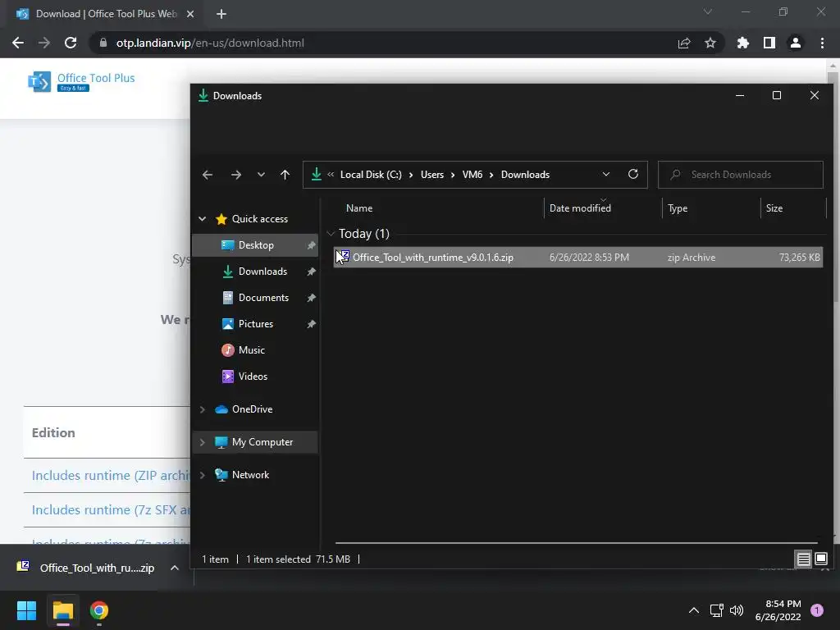Switch Explorer to details view
840x630 pixels.
pos(803,559)
